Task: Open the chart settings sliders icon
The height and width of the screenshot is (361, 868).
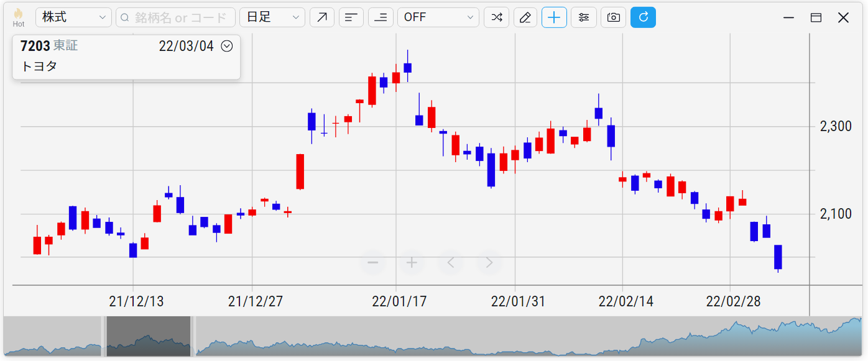Action: (584, 17)
